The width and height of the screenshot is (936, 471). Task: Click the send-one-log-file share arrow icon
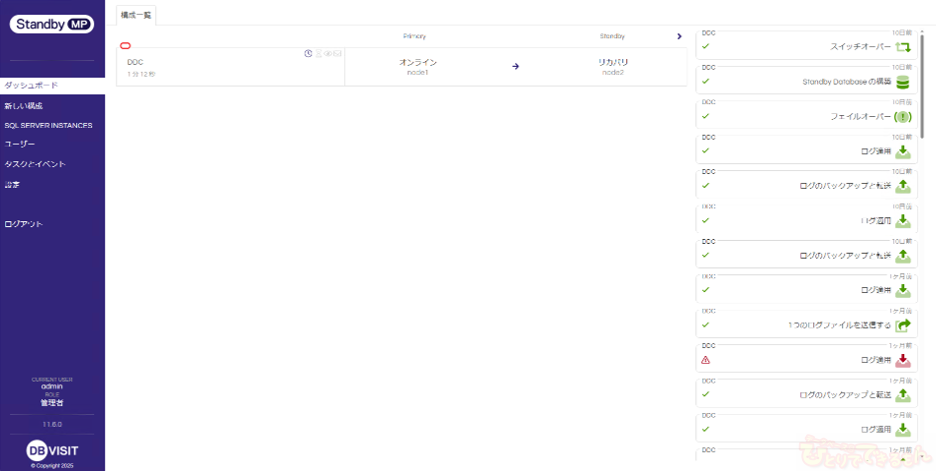point(903,325)
